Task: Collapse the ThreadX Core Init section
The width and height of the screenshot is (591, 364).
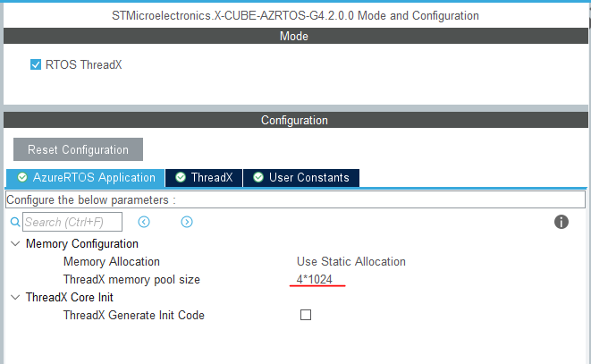Action: 15,297
